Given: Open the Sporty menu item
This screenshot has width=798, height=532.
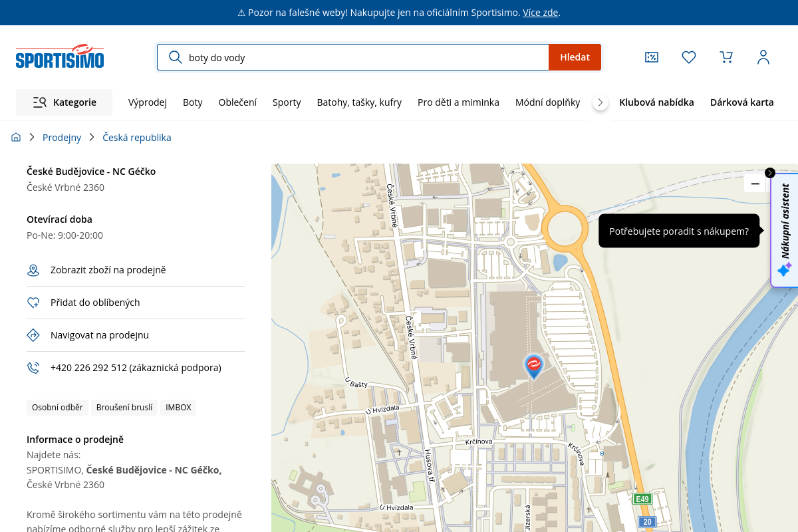Looking at the screenshot, I should pos(287,102).
